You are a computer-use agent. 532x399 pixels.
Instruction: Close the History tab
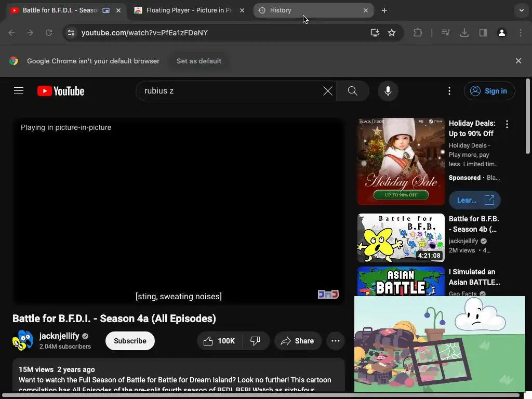click(x=365, y=10)
